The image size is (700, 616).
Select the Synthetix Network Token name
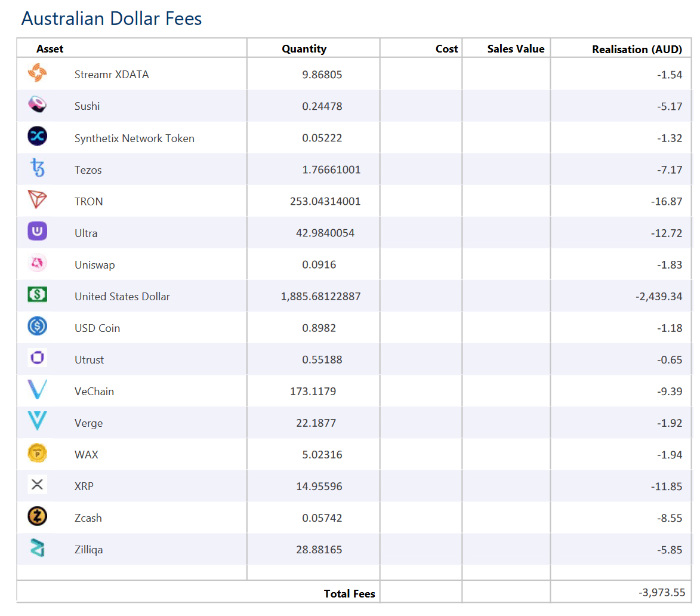click(x=134, y=138)
